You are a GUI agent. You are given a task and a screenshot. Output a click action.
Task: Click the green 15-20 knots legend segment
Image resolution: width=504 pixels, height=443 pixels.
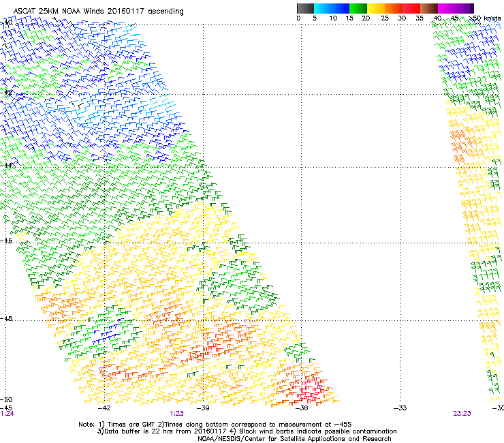pyautogui.click(x=358, y=8)
